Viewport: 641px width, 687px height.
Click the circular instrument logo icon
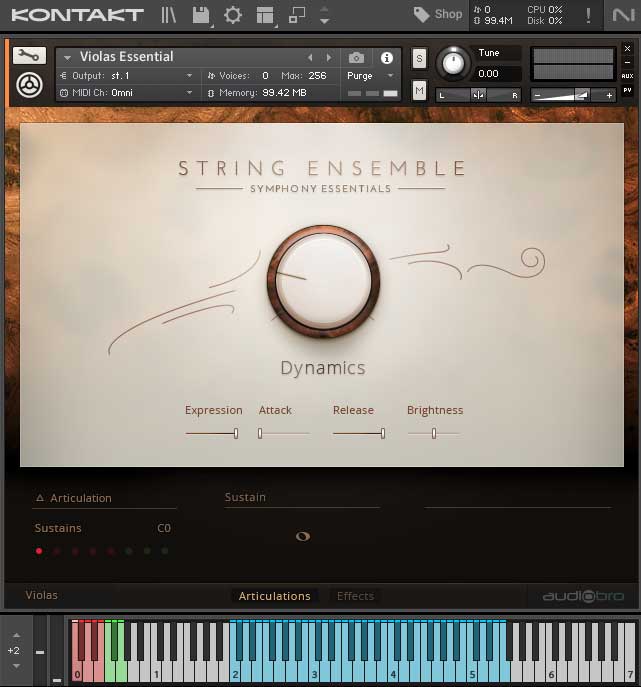click(x=29, y=85)
